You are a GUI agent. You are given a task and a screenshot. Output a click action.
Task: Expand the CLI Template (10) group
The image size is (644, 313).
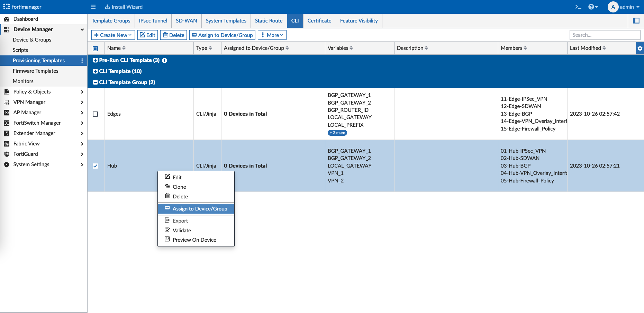point(96,71)
